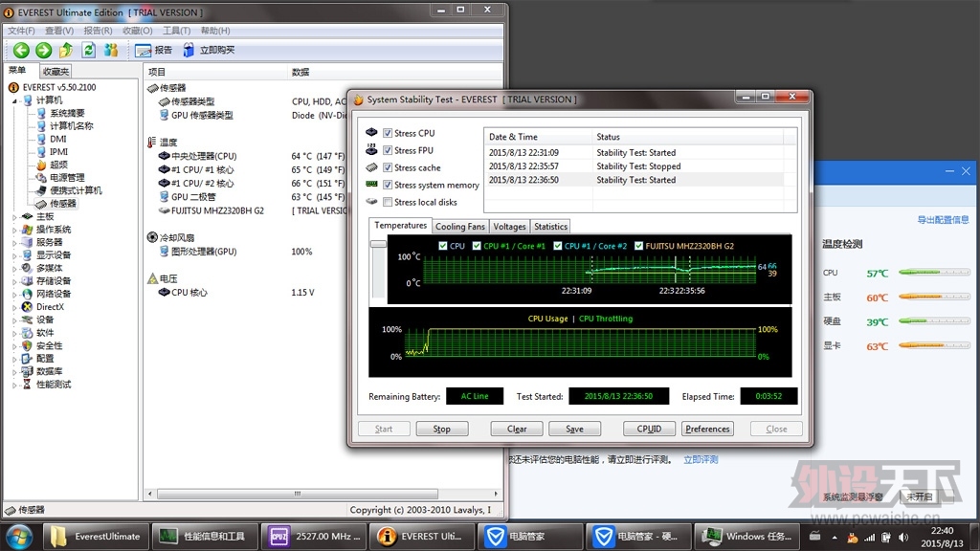
Task: Expand the DirectX tree node
Action: point(15,307)
